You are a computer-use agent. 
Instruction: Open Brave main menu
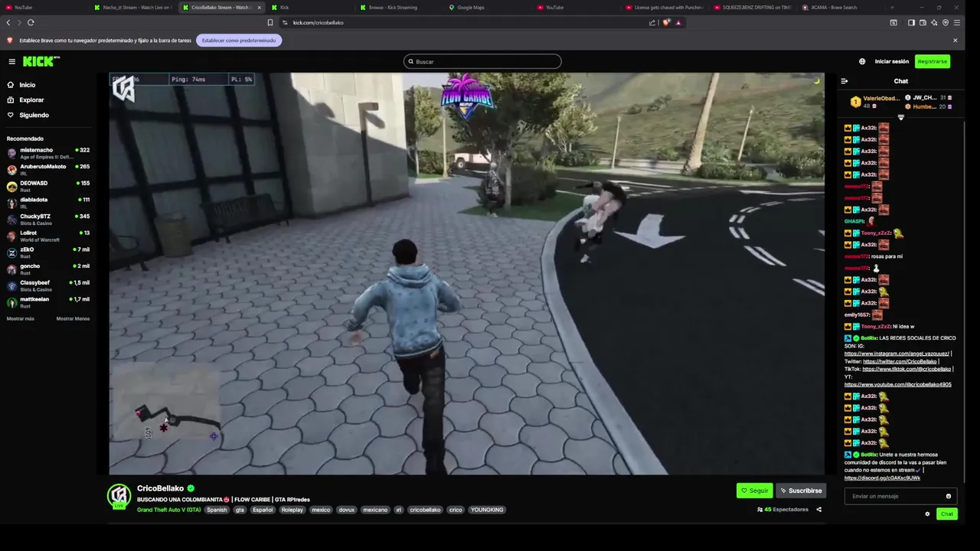957,22
